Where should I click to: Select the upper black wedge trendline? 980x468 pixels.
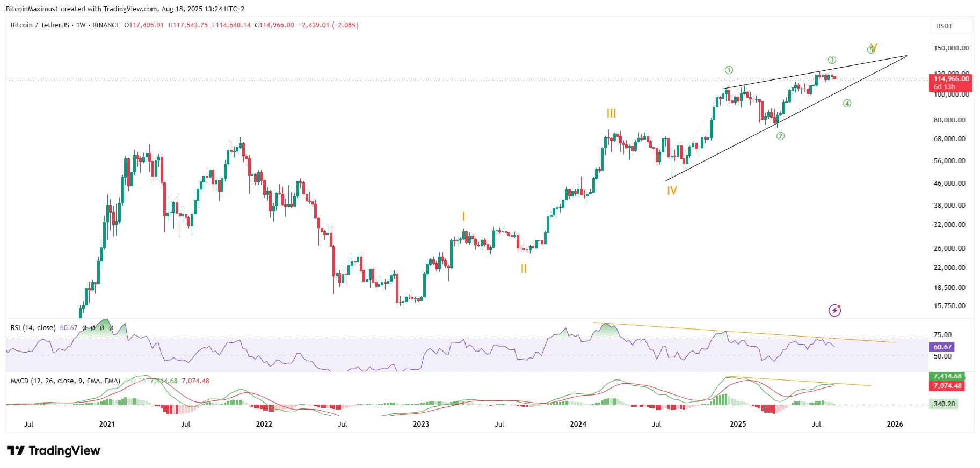pyautogui.click(x=815, y=72)
